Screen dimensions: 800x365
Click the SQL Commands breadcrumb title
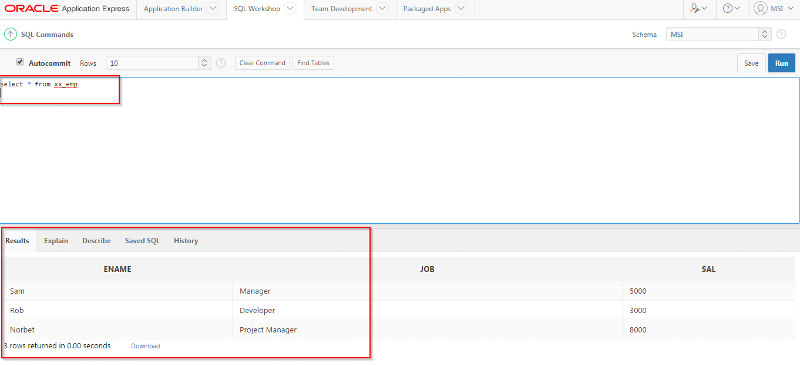(x=47, y=35)
